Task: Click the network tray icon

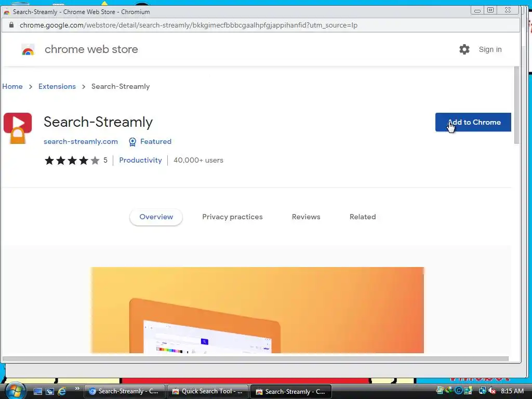Action: click(482, 391)
